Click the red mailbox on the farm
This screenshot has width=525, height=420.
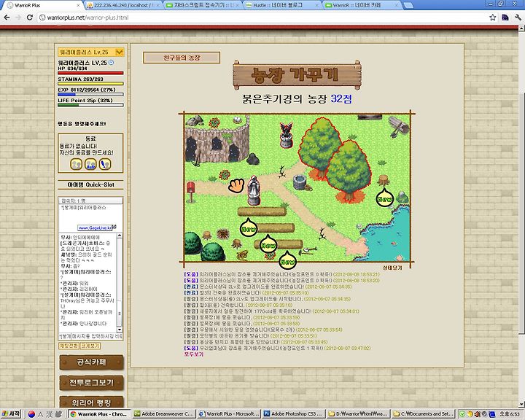click(190, 192)
